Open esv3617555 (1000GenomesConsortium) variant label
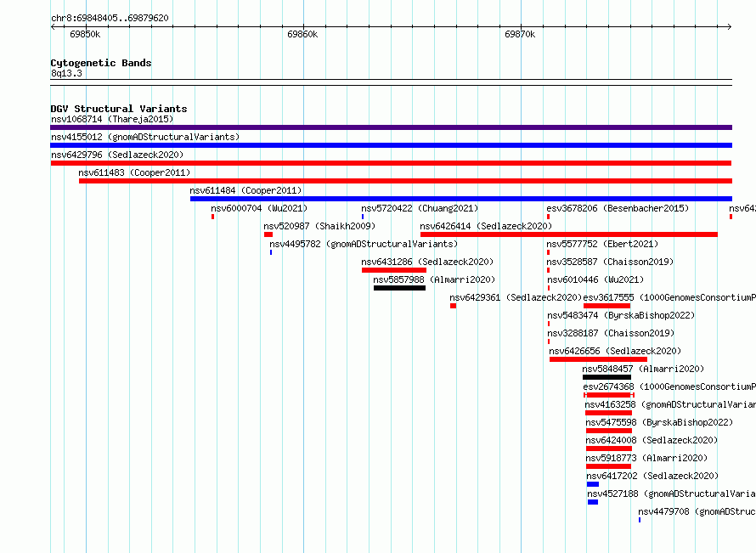This screenshot has height=553, width=756. (x=669, y=297)
